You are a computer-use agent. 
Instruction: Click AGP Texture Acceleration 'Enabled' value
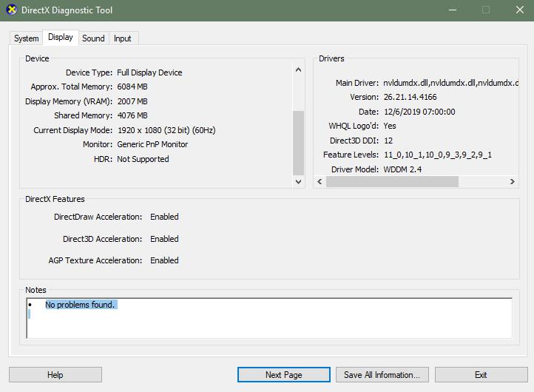pos(164,260)
